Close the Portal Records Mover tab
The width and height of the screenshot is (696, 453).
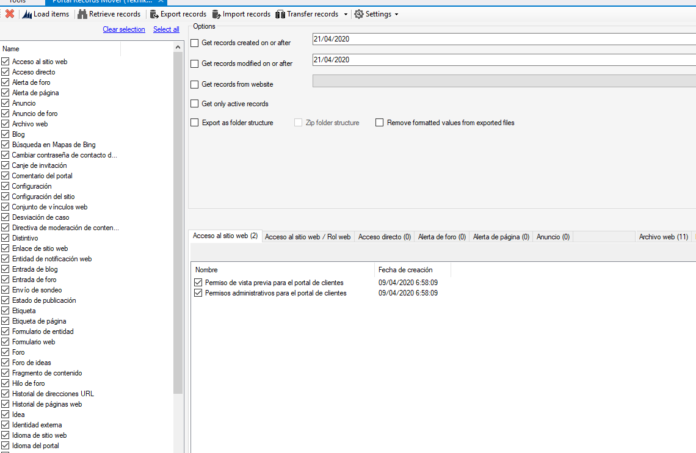pos(161,2)
